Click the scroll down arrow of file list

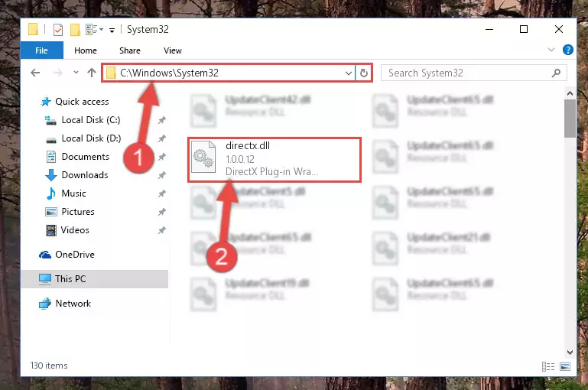click(x=570, y=352)
